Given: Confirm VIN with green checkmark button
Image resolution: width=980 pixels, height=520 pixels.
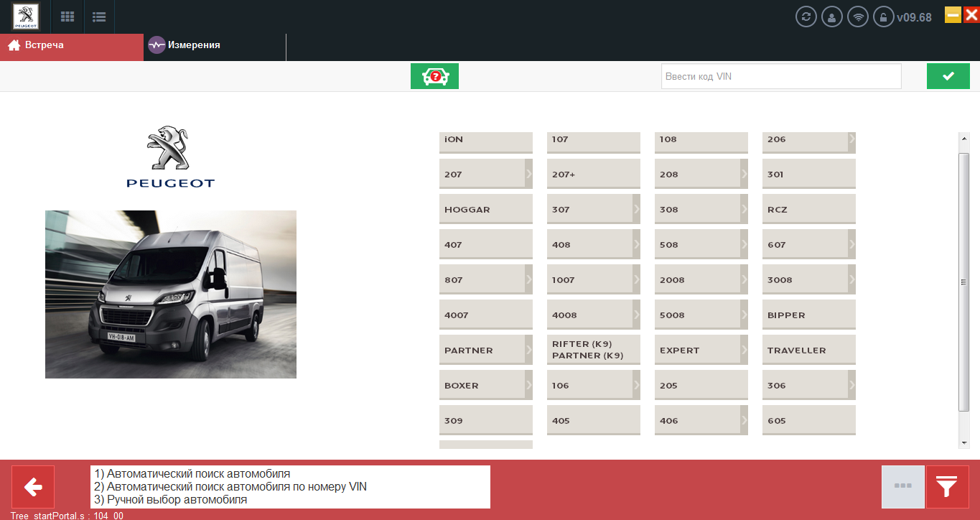Looking at the screenshot, I should pos(948,76).
